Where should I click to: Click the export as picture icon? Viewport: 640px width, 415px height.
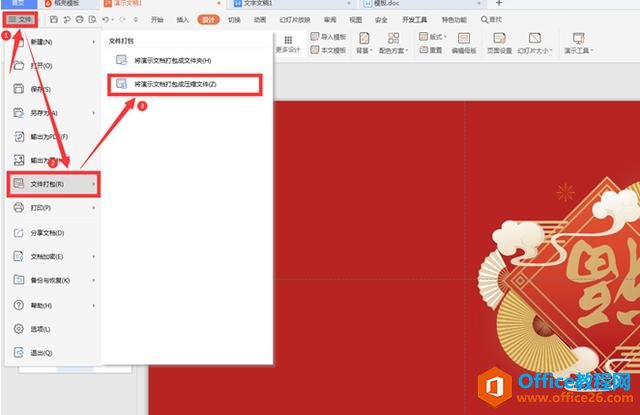[x=19, y=160]
